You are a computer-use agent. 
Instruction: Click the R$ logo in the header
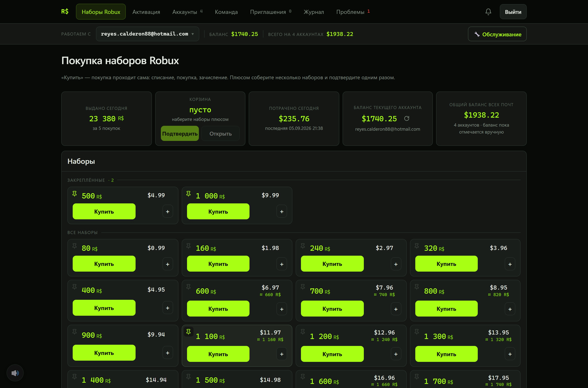point(65,12)
